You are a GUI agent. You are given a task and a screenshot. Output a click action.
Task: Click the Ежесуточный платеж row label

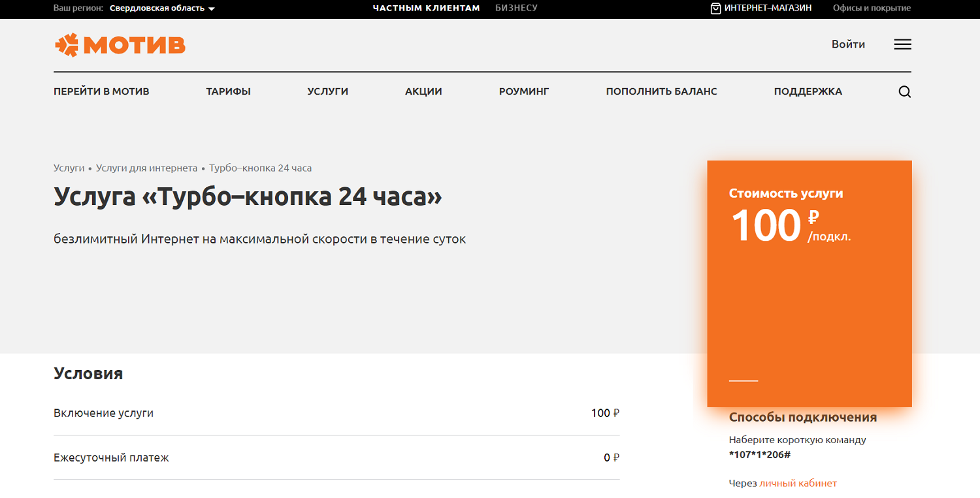(111, 458)
